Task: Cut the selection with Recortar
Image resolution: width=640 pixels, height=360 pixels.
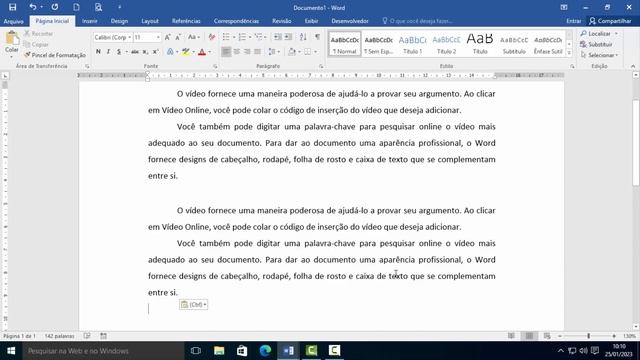Action: [x=38, y=33]
